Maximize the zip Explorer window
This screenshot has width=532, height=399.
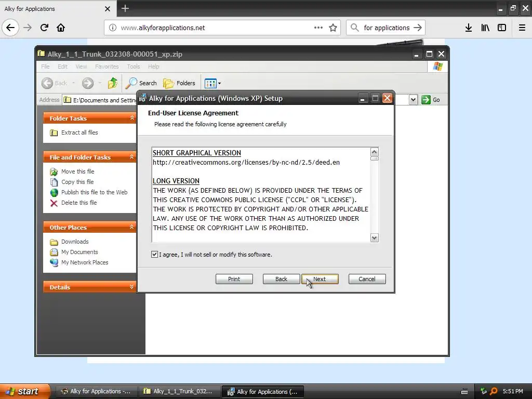(x=429, y=54)
